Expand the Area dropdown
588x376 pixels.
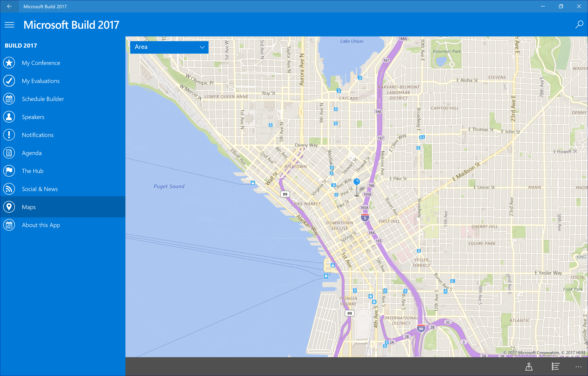point(169,47)
